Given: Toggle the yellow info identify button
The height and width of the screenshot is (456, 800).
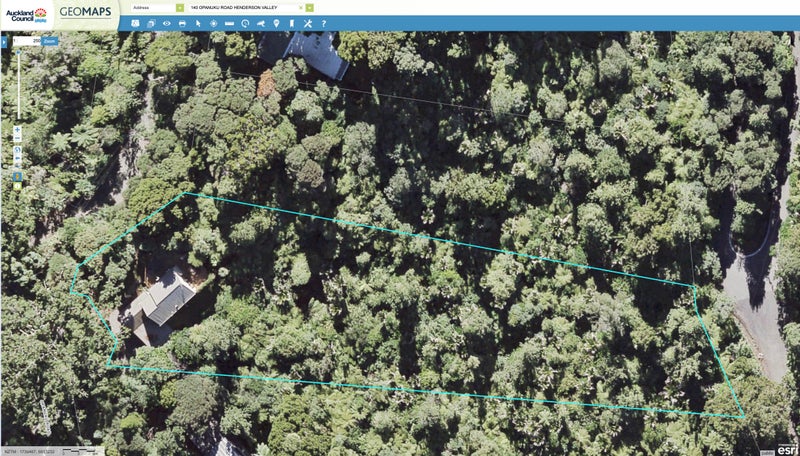Looking at the screenshot, I should (17, 186).
